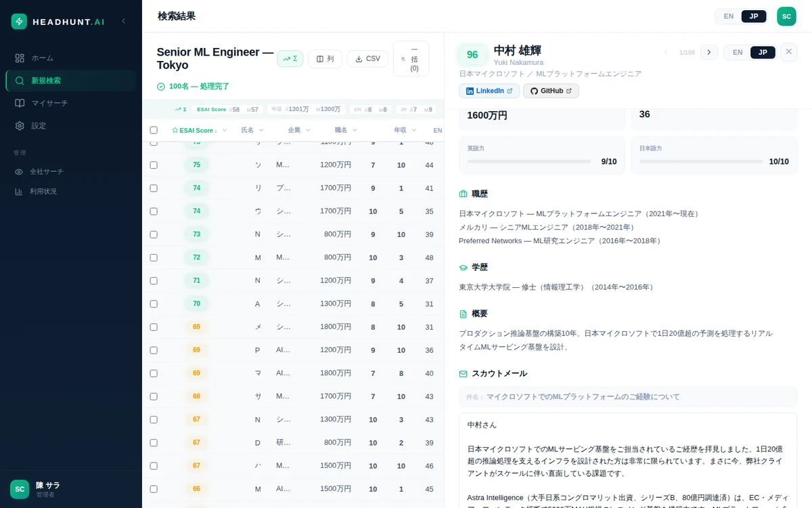Viewport: 812px width, 508px height.
Task: Select 新規検索 in the sidebar menu
Action: 46,81
